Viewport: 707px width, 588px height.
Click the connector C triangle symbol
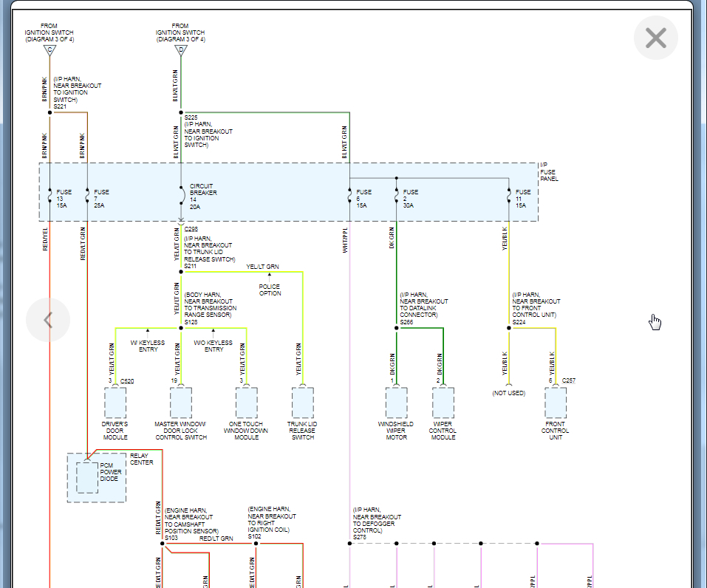49,50
